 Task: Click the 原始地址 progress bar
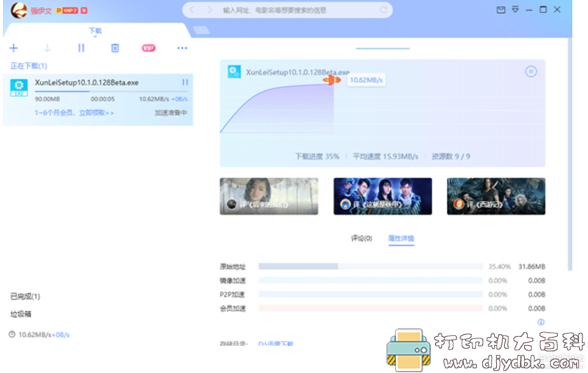370,267
